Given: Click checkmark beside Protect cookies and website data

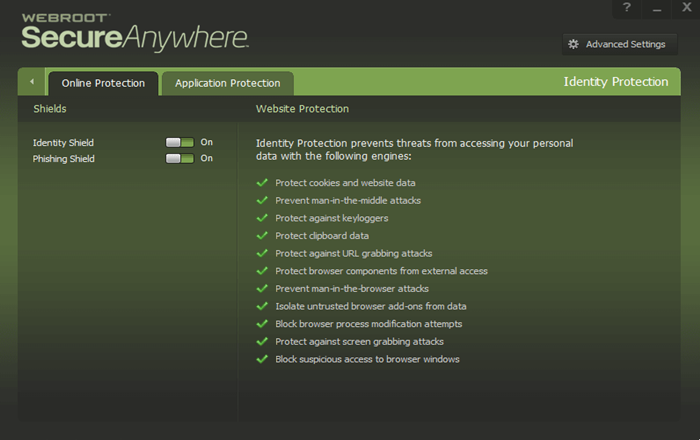Looking at the screenshot, I should [262, 183].
